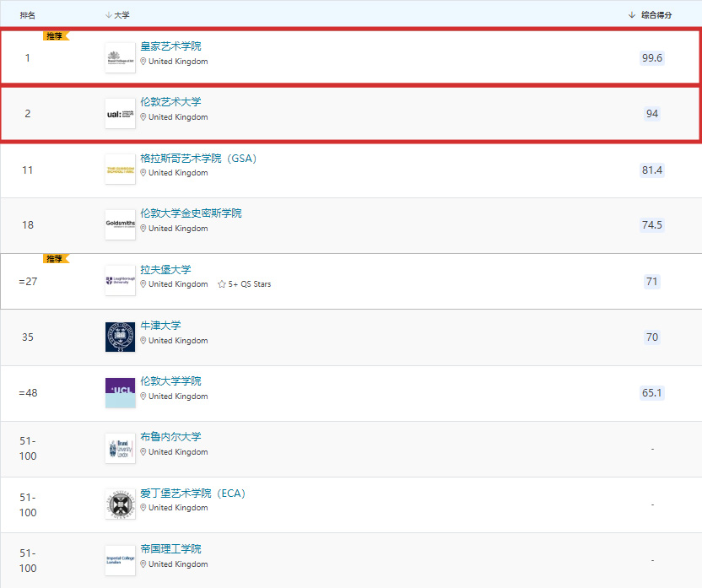Click rank 1 in the 皇家艺术学院 row
This screenshot has width=702, height=588.
coord(27,58)
